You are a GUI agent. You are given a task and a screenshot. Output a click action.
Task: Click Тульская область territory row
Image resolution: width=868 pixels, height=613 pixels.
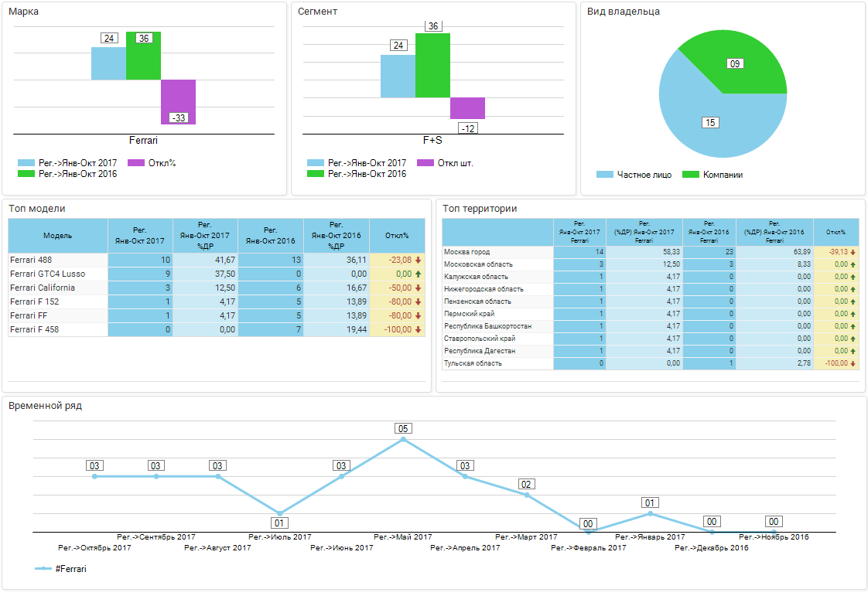pyautogui.click(x=651, y=363)
